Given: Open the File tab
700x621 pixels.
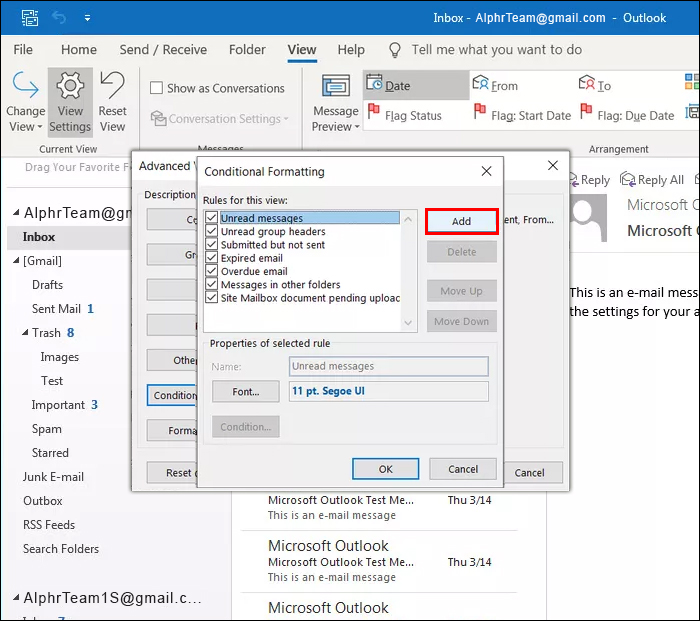Looking at the screenshot, I should coord(23,50).
